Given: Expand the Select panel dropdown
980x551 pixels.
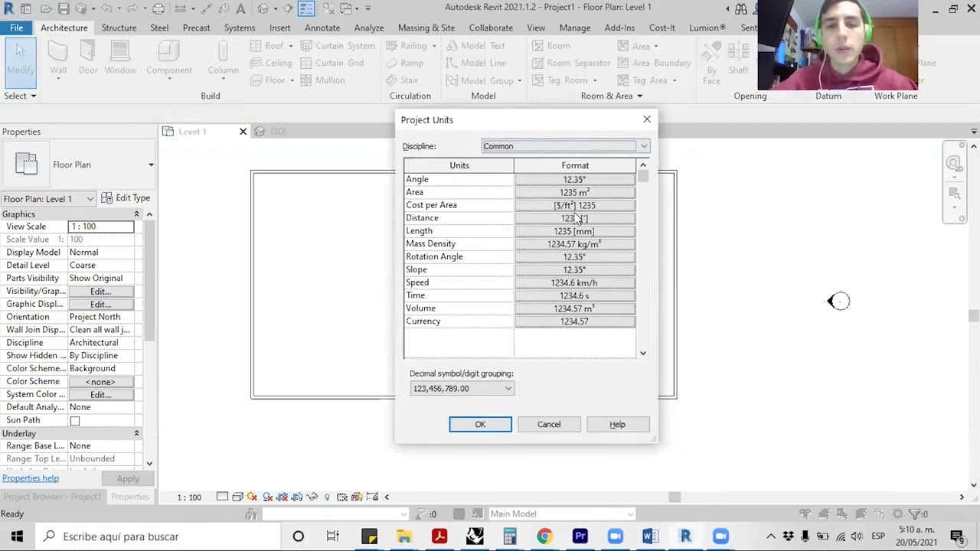Looking at the screenshot, I should 20,96.
